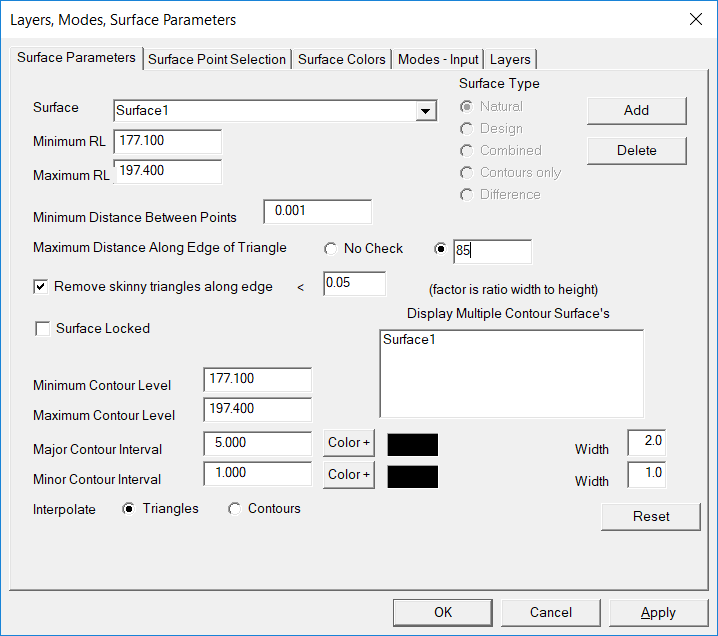Apply the surface parameter changes
The width and height of the screenshot is (718, 636).
coord(657,612)
